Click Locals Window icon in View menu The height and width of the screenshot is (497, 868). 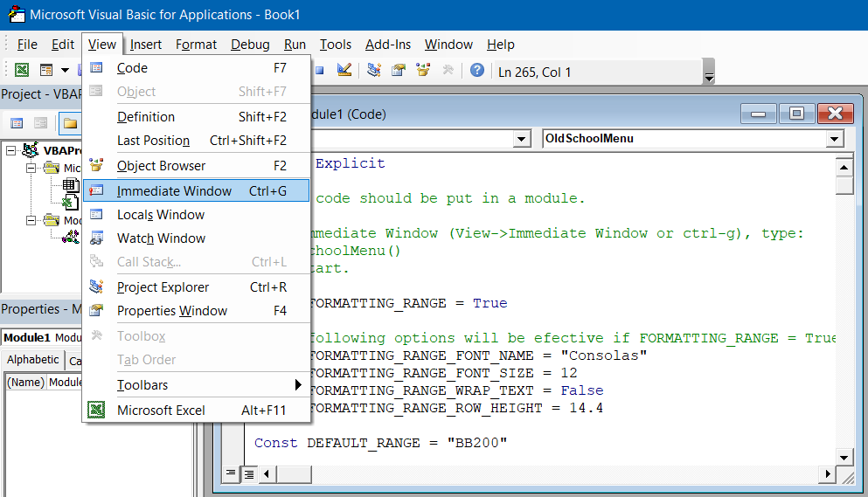pyautogui.click(x=96, y=214)
